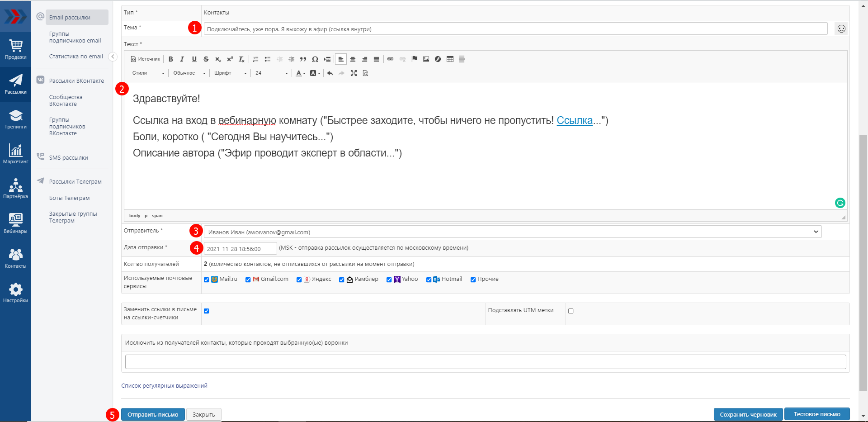Screen dimensions: 868x422
Task: Insert a table in the text
Action: (x=450, y=59)
